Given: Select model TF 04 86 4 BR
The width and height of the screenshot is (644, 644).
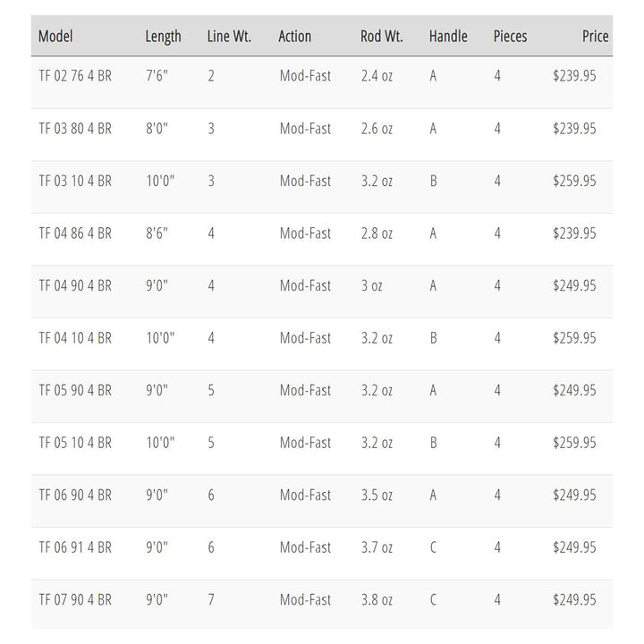Looking at the screenshot, I should tap(75, 233).
